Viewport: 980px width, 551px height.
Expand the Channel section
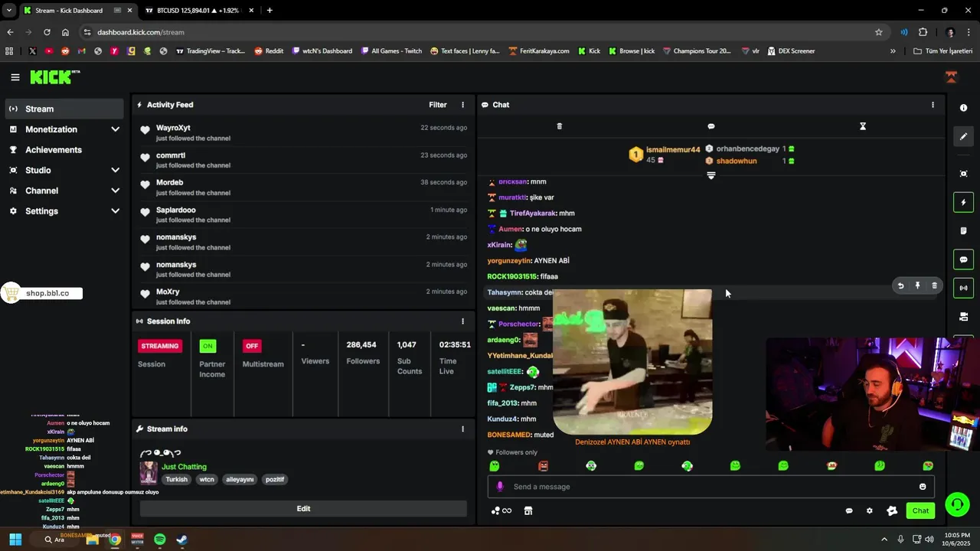click(x=64, y=191)
